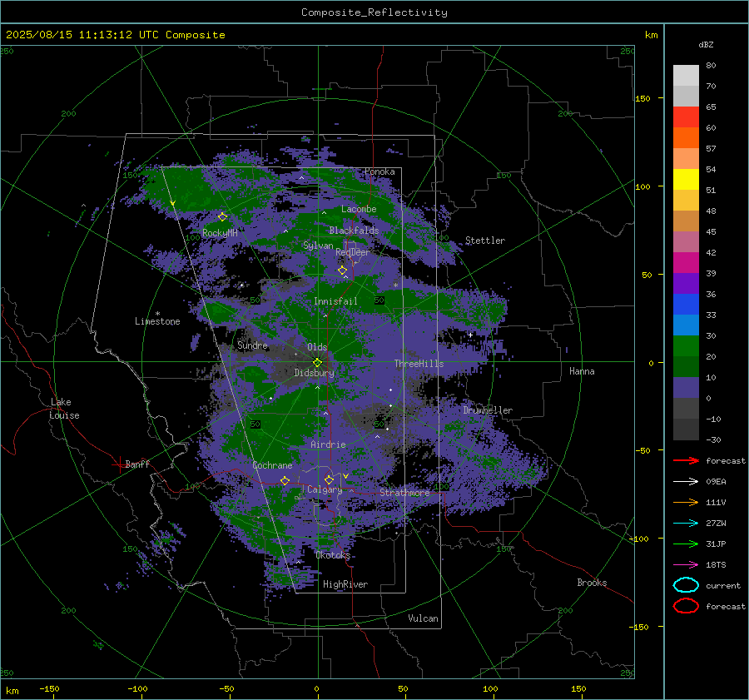Click the orange 111V arrow in legend
The height and width of the screenshot is (700, 749).
point(686,502)
